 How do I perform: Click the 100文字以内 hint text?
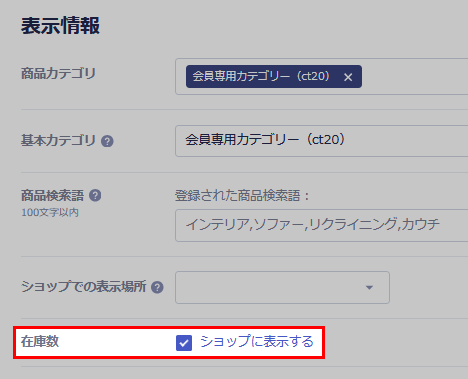(50, 212)
